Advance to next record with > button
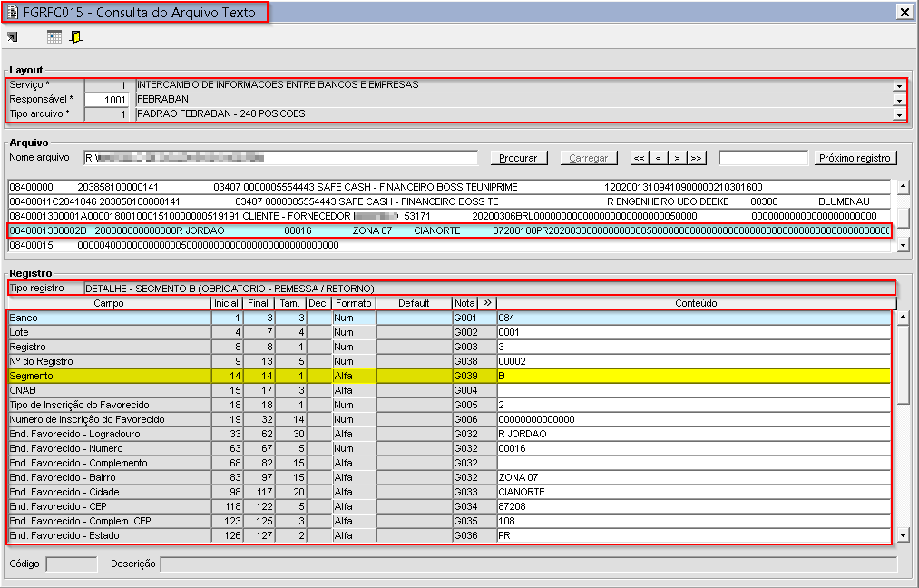 coord(677,158)
